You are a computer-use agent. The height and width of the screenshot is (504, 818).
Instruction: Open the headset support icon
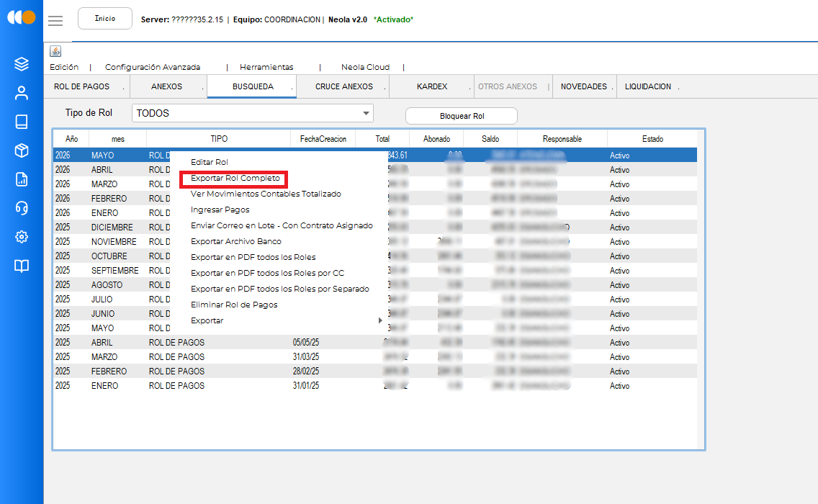pyautogui.click(x=22, y=208)
